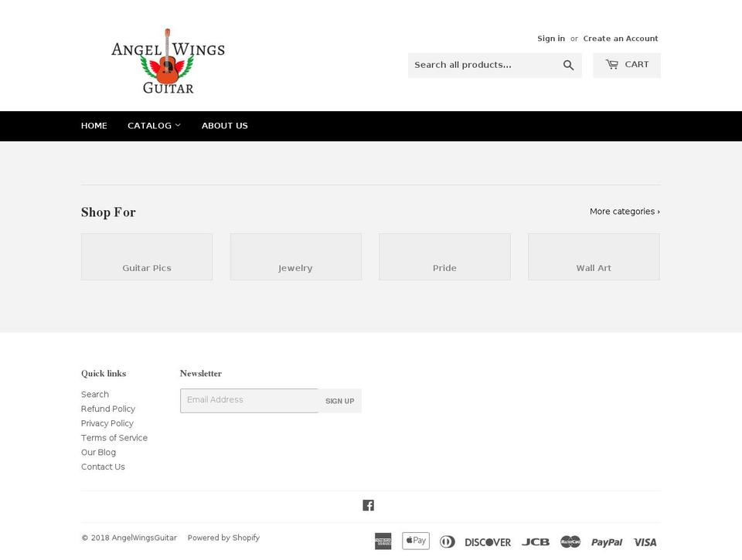Click the MasterCard payment icon
This screenshot has width=742, height=560.
pyautogui.click(x=570, y=542)
